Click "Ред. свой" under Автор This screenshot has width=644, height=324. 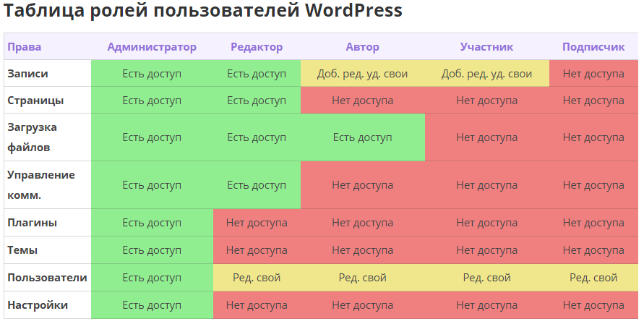[x=363, y=278]
